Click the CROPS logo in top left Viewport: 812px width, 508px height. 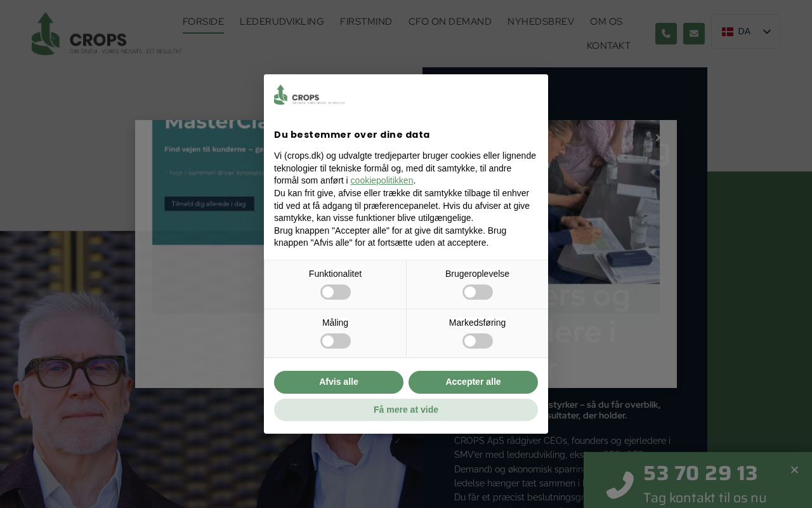pyautogui.click(x=107, y=34)
